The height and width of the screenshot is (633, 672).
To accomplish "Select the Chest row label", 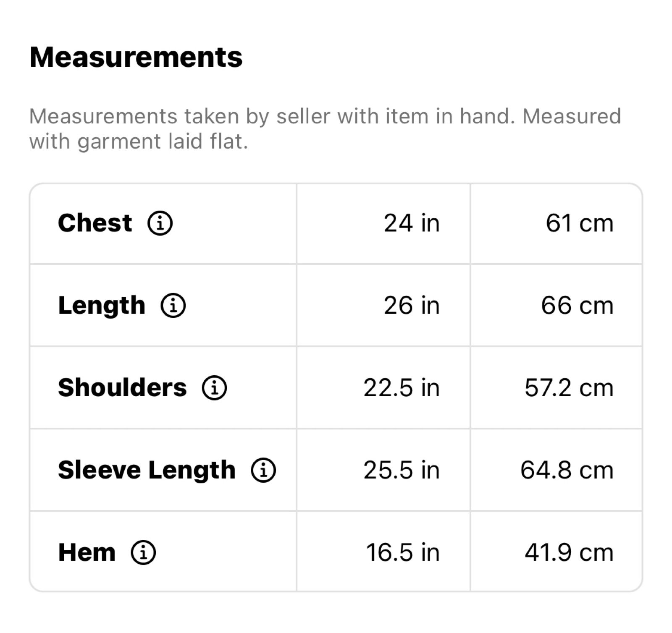I will pos(95,223).
